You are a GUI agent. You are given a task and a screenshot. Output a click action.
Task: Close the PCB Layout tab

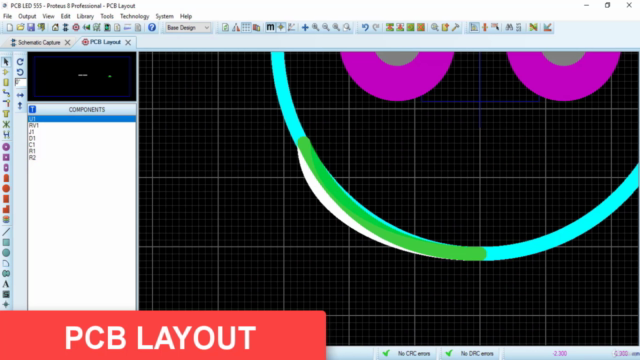128,42
